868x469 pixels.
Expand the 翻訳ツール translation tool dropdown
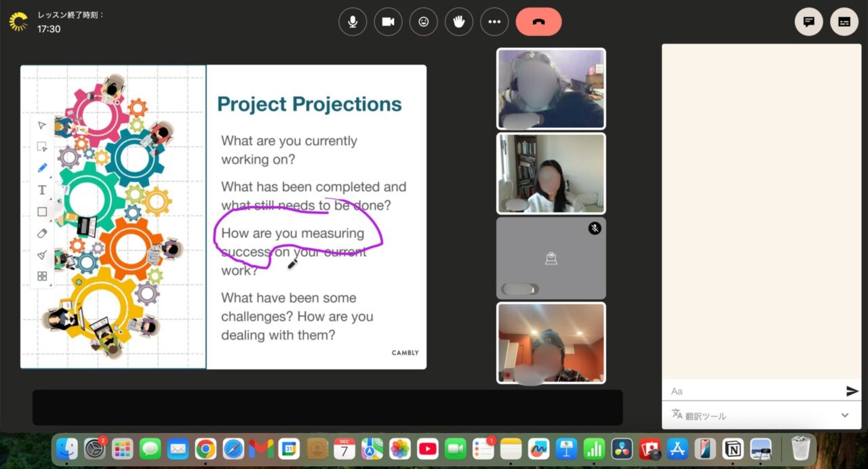pyautogui.click(x=844, y=415)
